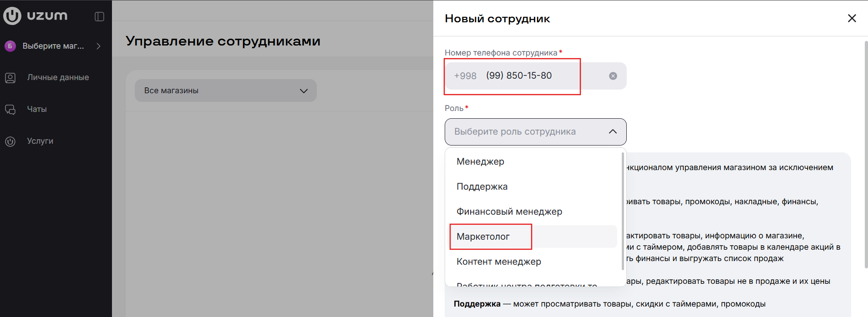The image size is (868, 317).
Task: Click the Услуги circle icon
Action: 10,141
